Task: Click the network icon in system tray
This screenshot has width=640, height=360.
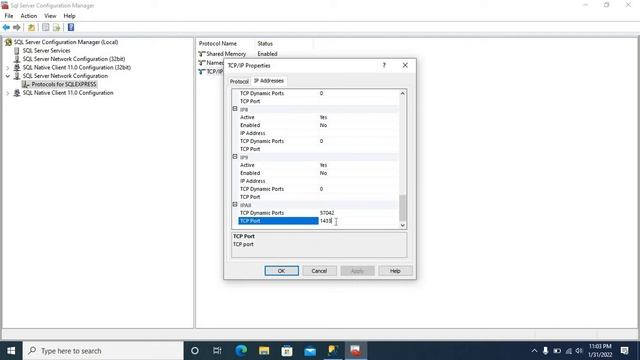Action: tap(568, 351)
